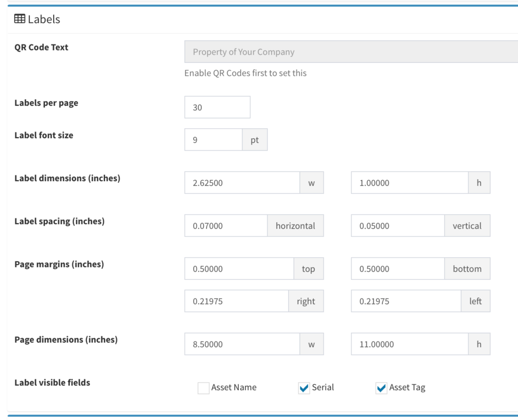The image size is (518, 420).
Task: Click the Labels section heading text
Action: (x=44, y=19)
